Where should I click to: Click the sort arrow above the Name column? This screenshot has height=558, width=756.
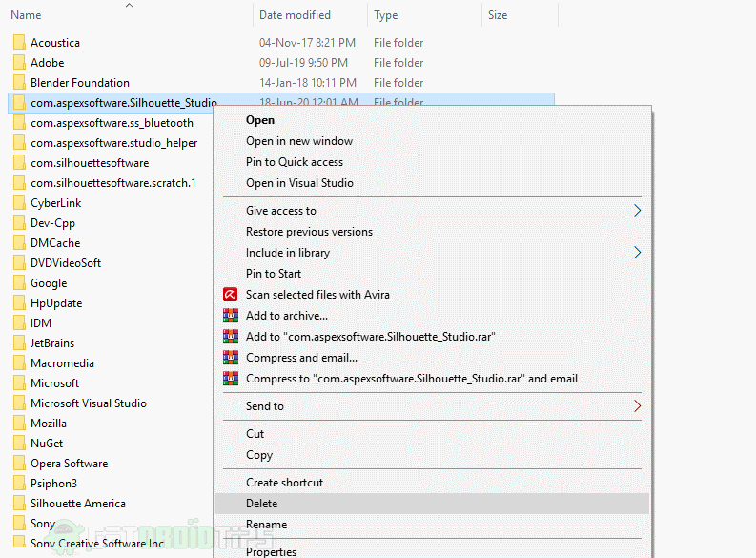pyautogui.click(x=129, y=6)
